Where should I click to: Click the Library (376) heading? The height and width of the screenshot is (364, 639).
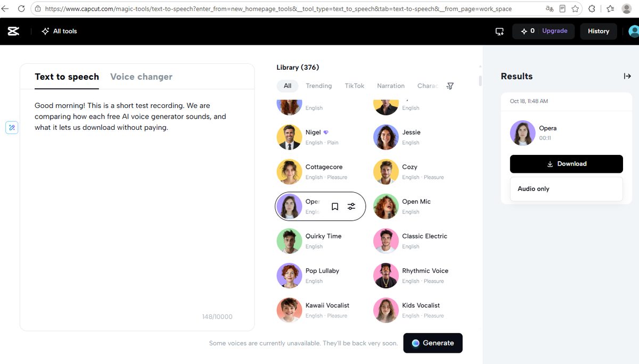click(298, 67)
